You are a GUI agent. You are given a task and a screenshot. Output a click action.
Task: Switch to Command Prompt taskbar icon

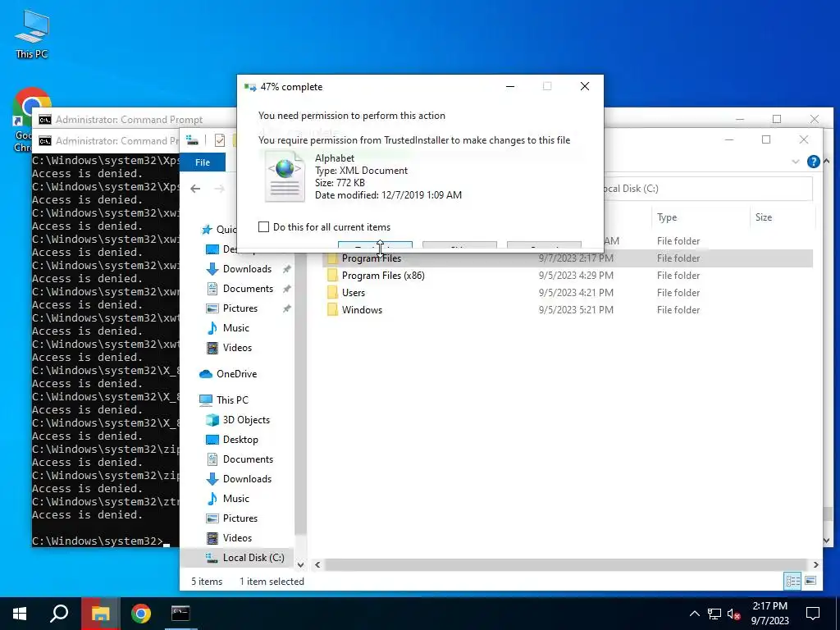tap(180, 614)
